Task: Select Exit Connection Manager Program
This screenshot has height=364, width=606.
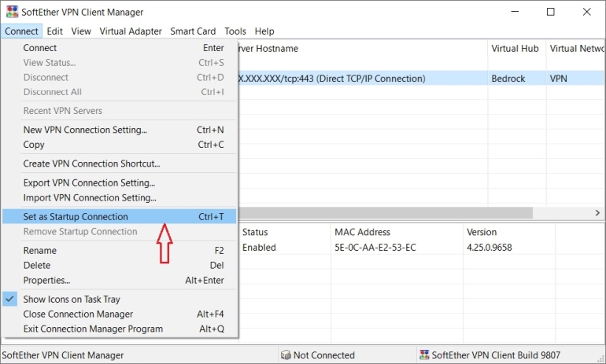Action: tap(93, 329)
